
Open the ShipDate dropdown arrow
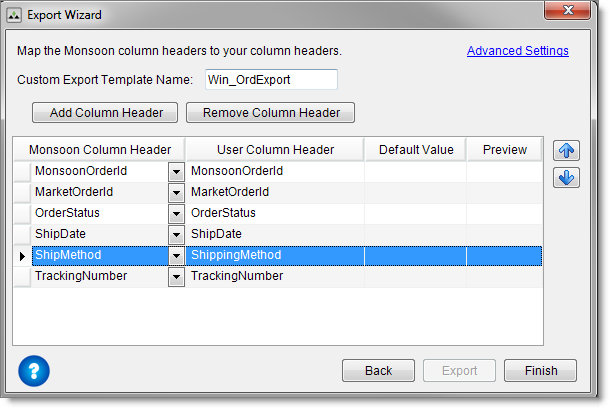pyautogui.click(x=176, y=234)
